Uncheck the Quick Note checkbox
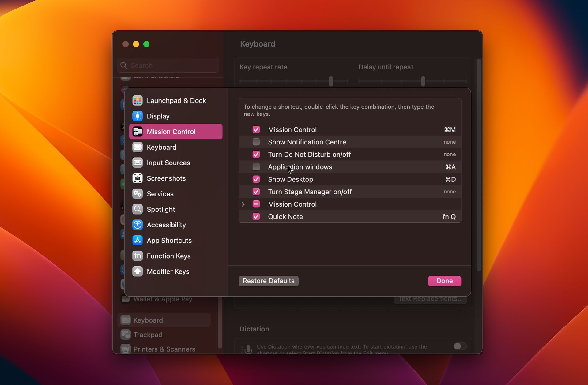 [256, 216]
